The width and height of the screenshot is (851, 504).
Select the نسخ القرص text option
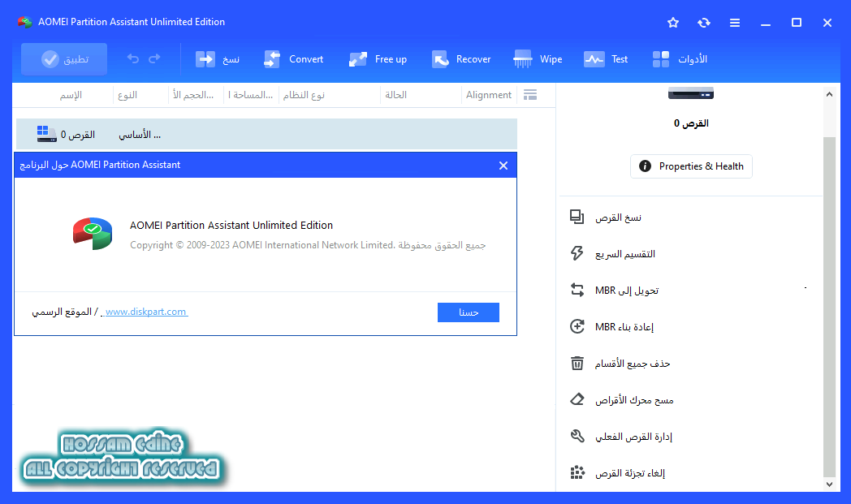[x=618, y=218]
